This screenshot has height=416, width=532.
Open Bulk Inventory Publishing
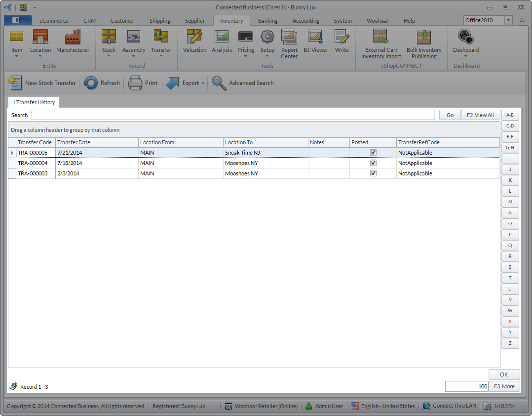(424, 37)
